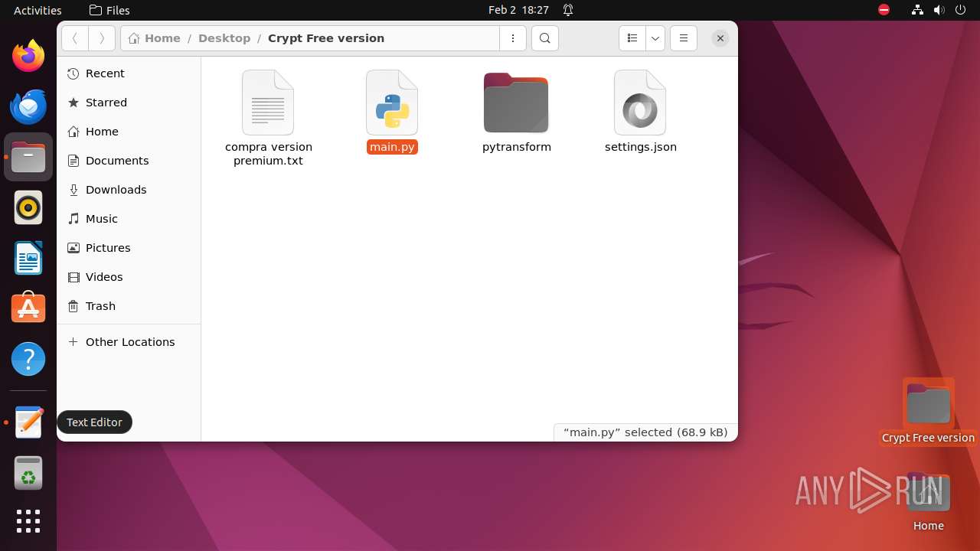Open Music in sidebar
This screenshot has width=980, height=551.
[x=129, y=219]
